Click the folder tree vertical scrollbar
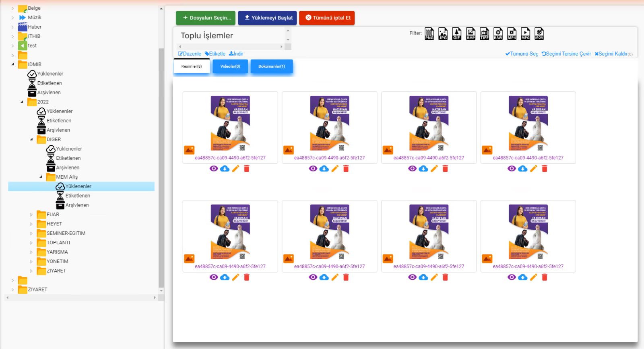 tap(161, 161)
